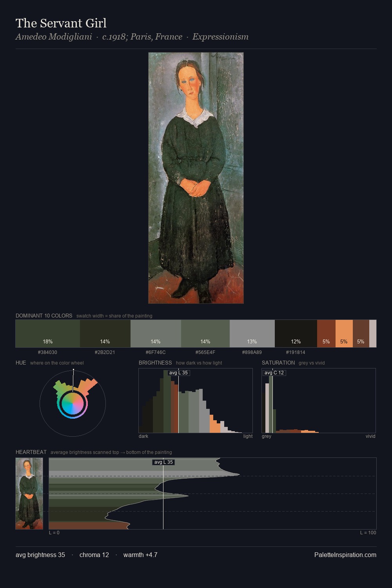Image resolution: width=392 pixels, height=588 pixels.
Task: Select the 13% light grey swatch #898A89
Action: point(252,334)
